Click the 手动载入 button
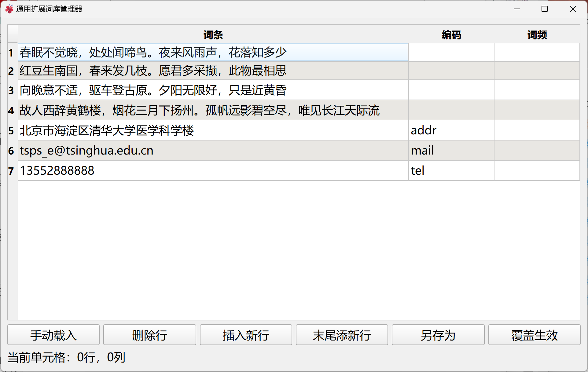 pos(53,335)
